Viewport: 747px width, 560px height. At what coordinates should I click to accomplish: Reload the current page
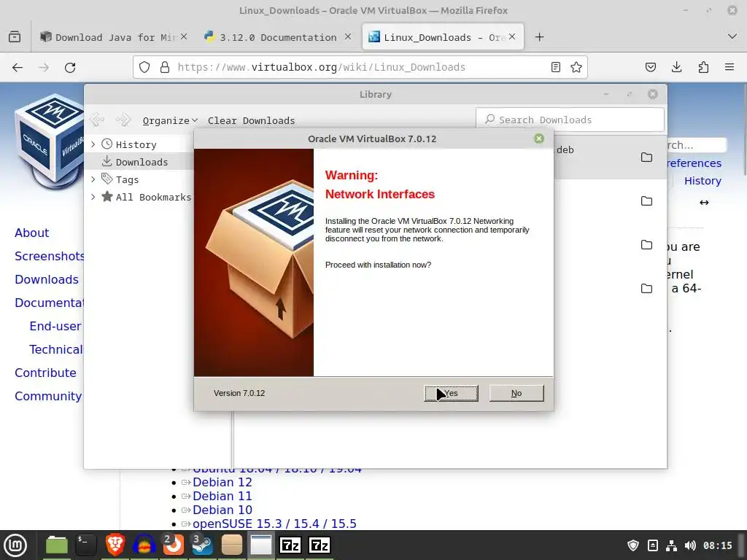coord(70,67)
